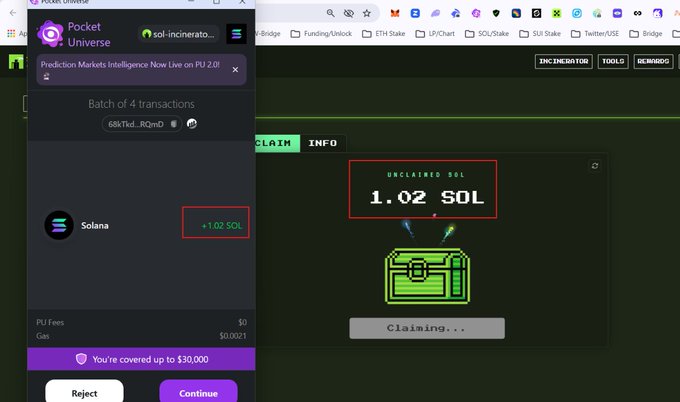Screen dimensions: 680x402
Task: Click the Sol Incinerator site logo
Action: click(16, 62)
